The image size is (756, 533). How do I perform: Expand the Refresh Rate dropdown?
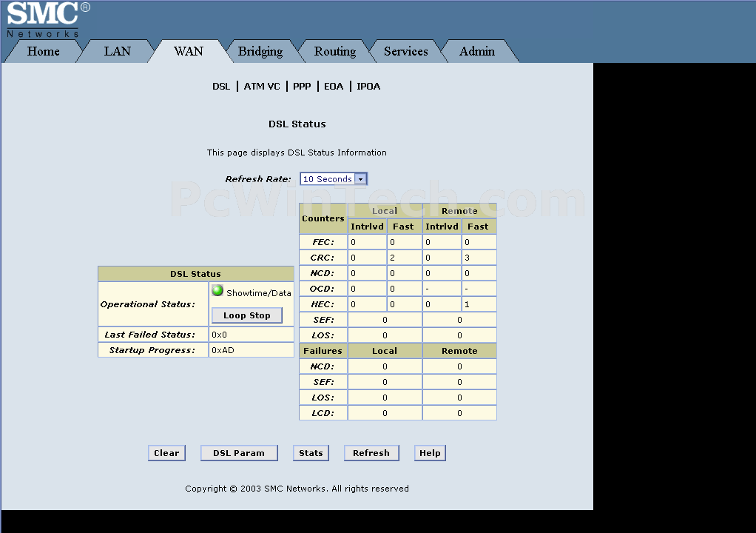point(334,179)
